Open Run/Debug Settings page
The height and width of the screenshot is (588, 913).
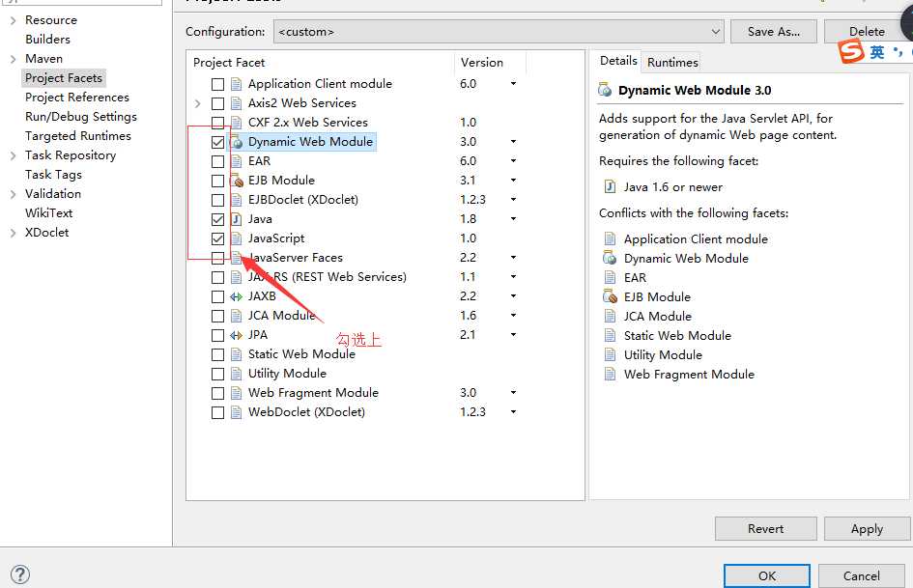coord(81,117)
